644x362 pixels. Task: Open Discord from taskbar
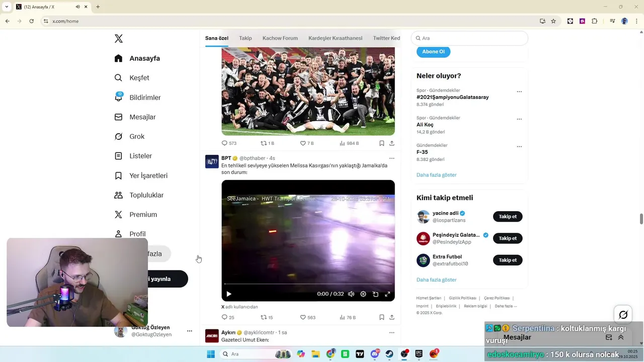click(375, 354)
